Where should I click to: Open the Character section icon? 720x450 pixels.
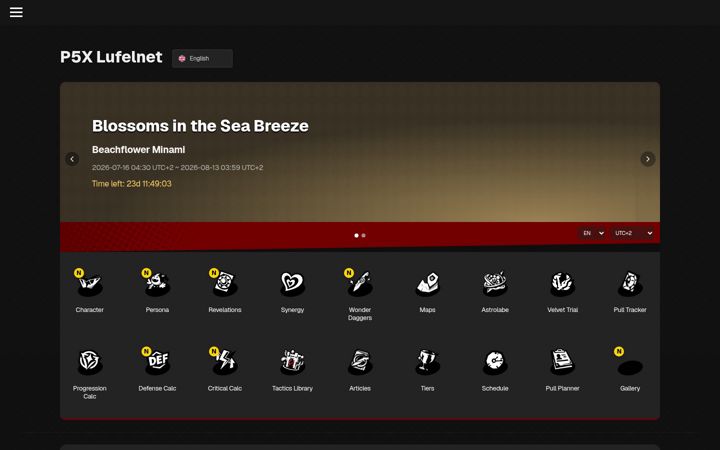(90, 283)
